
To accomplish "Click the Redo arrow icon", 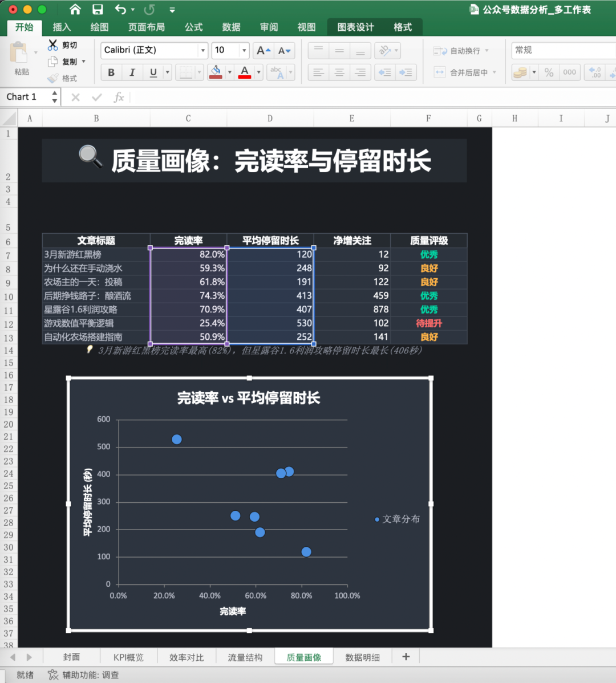I will (x=149, y=9).
